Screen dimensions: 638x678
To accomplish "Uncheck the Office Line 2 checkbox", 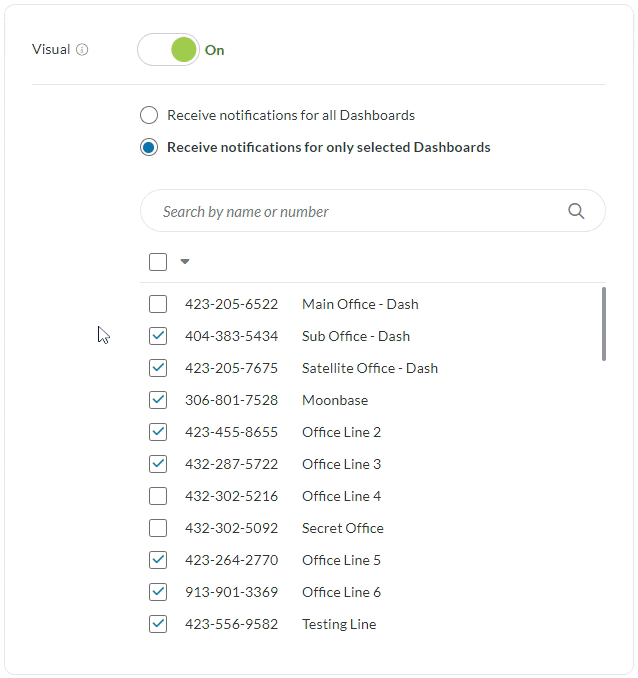I will (x=158, y=432).
